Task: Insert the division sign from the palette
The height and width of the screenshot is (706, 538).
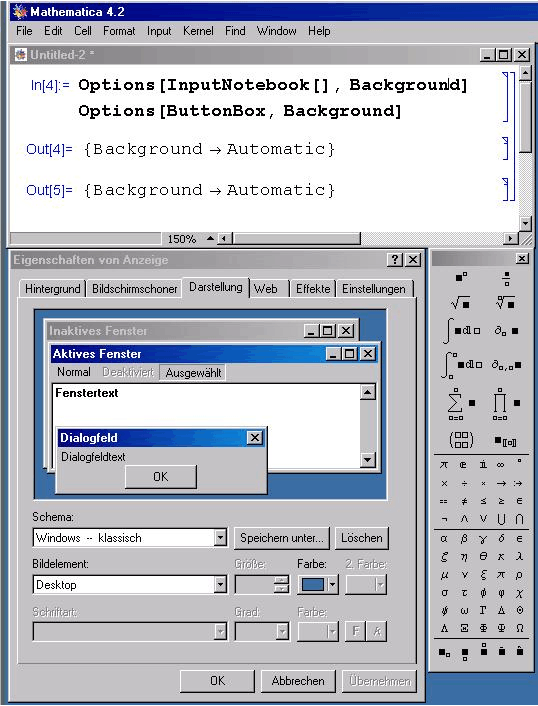Action: (464, 484)
